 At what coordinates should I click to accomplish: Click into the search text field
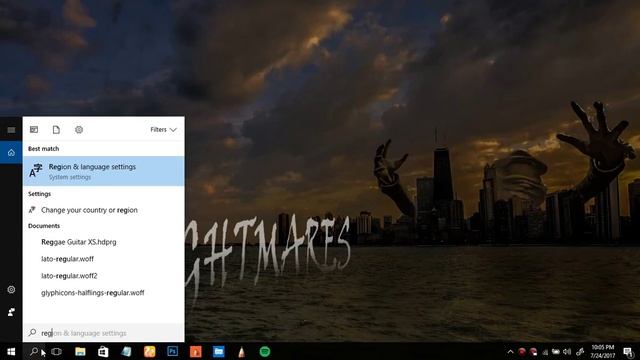click(104, 333)
